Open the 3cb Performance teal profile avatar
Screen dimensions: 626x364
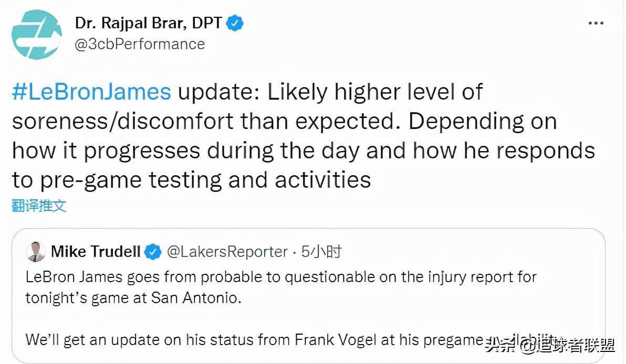pyautogui.click(x=37, y=35)
